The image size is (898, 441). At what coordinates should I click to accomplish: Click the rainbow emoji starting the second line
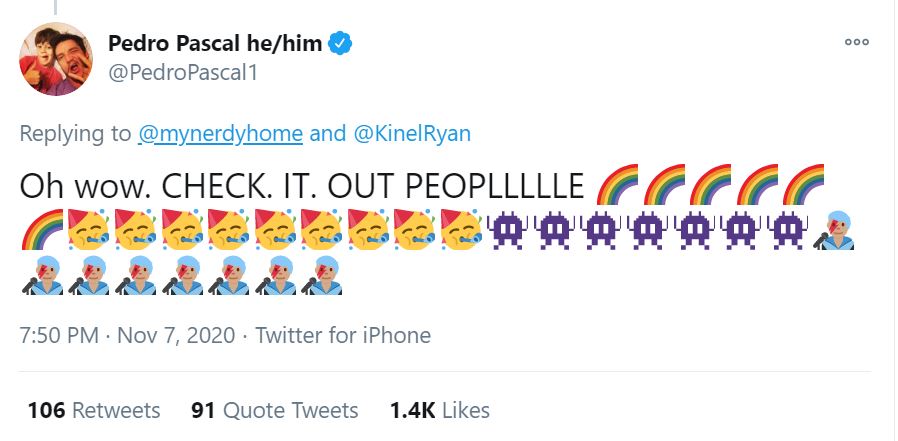click(x=42, y=231)
